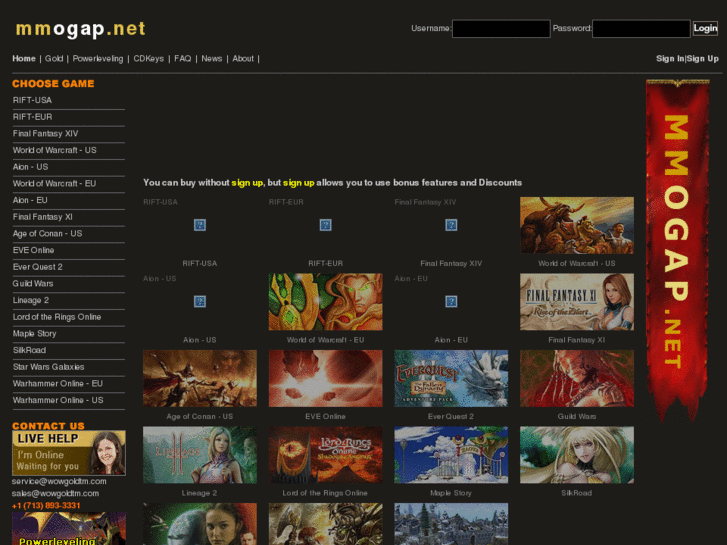Image resolution: width=727 pixels, height=545 pixels.
Task: Click the 'EVE Online' caption under its image
Action: 325,417
